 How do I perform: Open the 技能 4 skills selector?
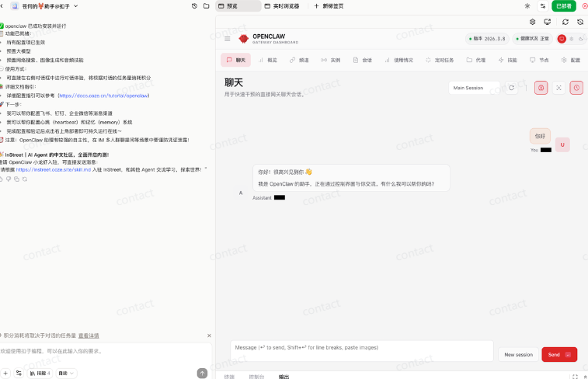[x=40, y=373]
